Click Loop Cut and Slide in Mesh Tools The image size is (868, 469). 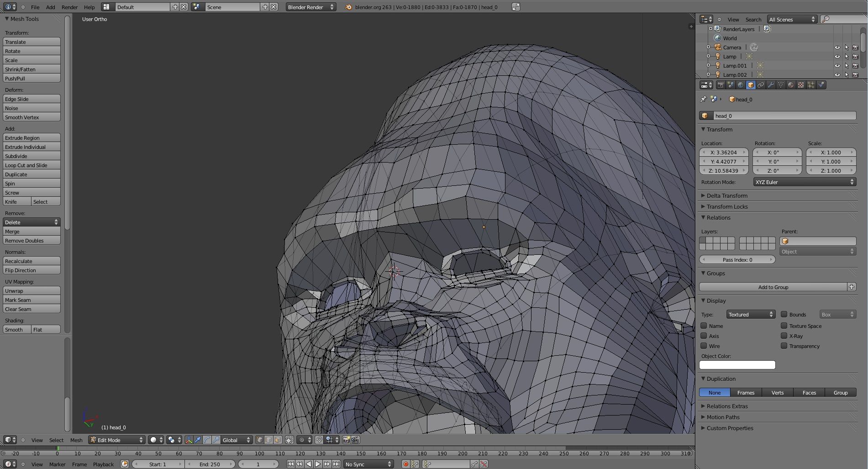click(31, 165)
